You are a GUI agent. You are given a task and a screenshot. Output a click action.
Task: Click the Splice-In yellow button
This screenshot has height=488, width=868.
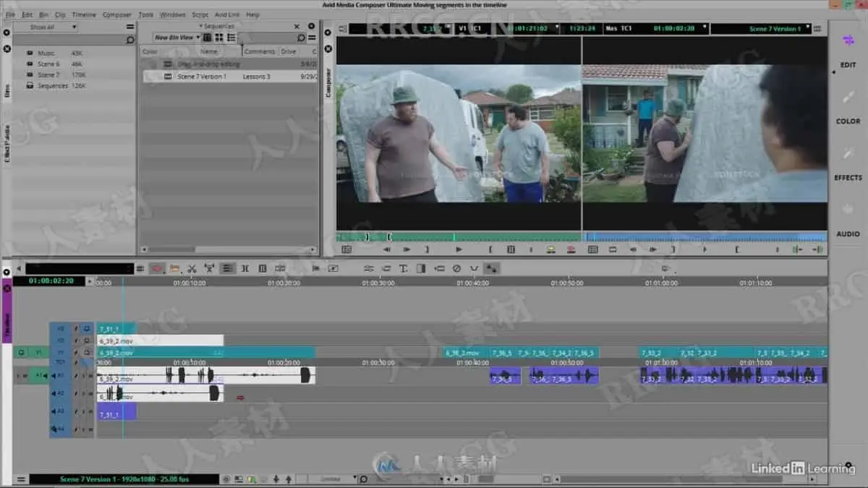click(x=551, y=249)
